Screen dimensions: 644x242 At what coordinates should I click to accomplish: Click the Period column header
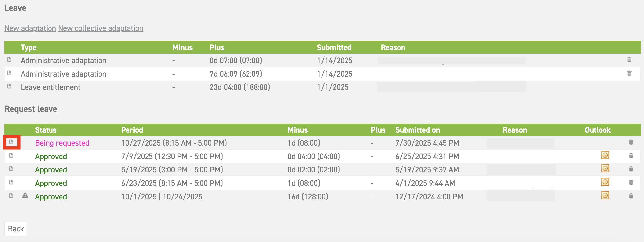coord(132,130)
